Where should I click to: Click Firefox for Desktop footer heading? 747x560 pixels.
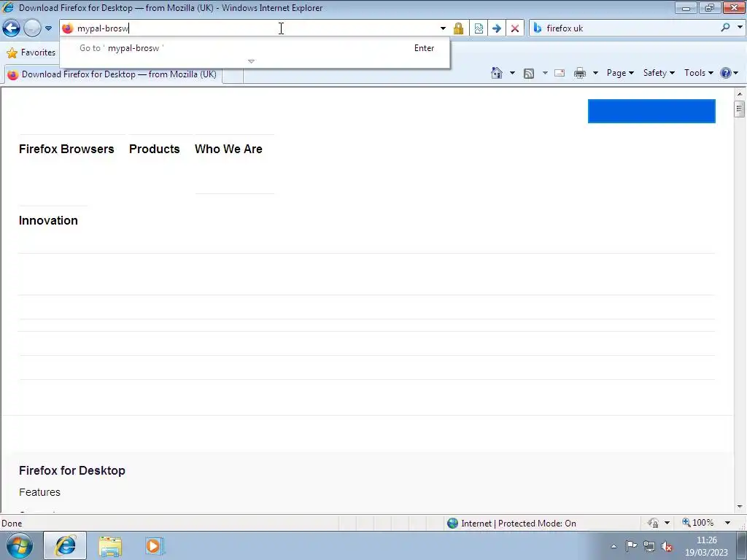point(72,470)
